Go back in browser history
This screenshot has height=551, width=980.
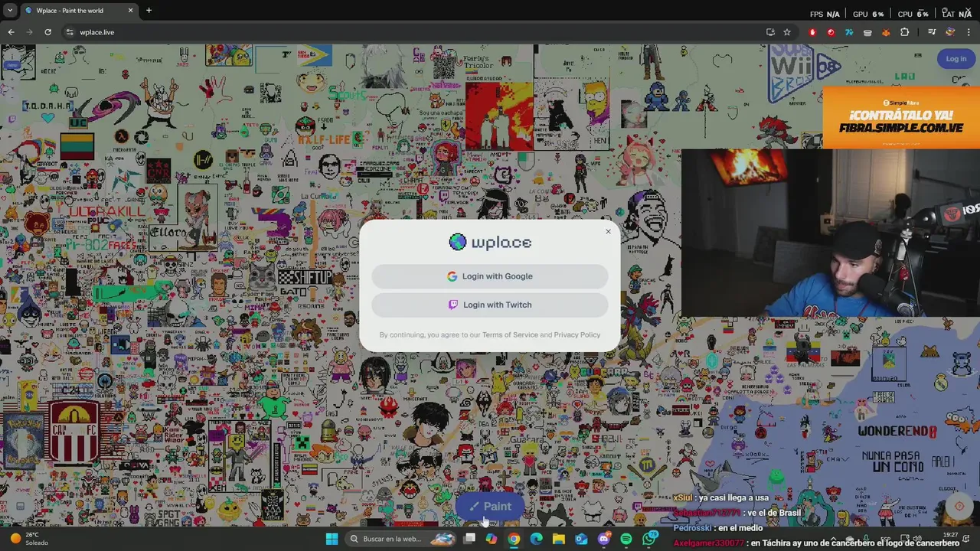tap(11, 32)
